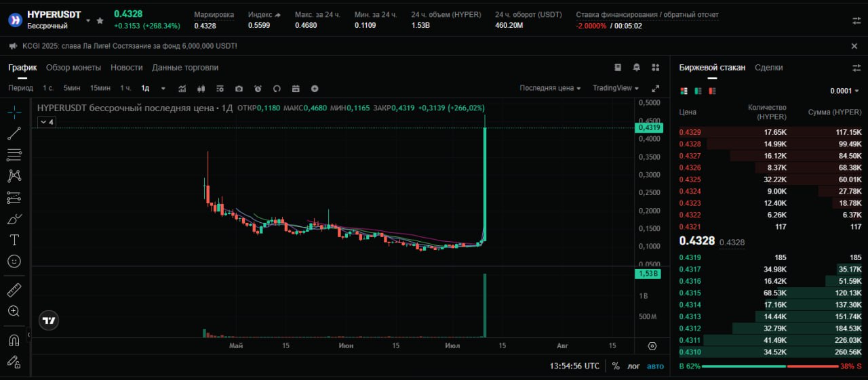Expand more timeframe options arrow

pos(163,89)
